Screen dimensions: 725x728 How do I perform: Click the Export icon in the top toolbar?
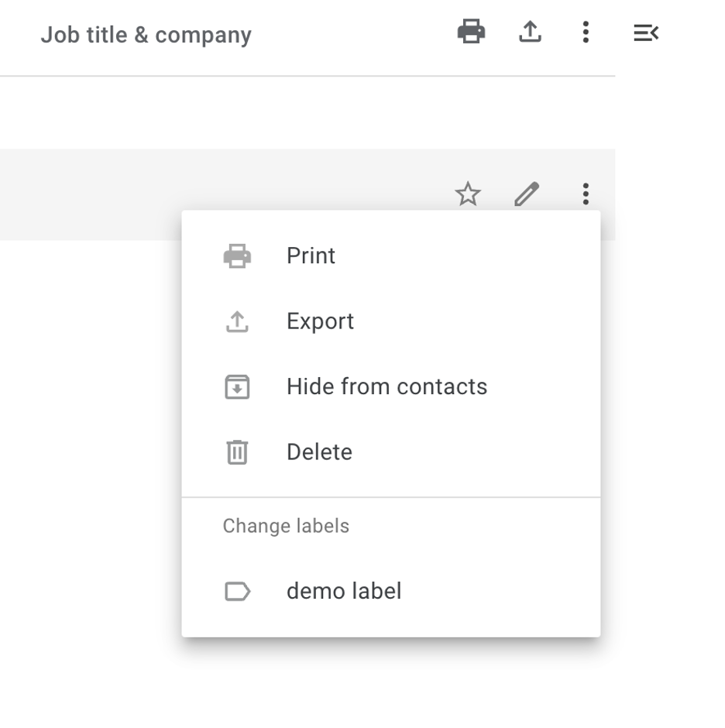530,33
